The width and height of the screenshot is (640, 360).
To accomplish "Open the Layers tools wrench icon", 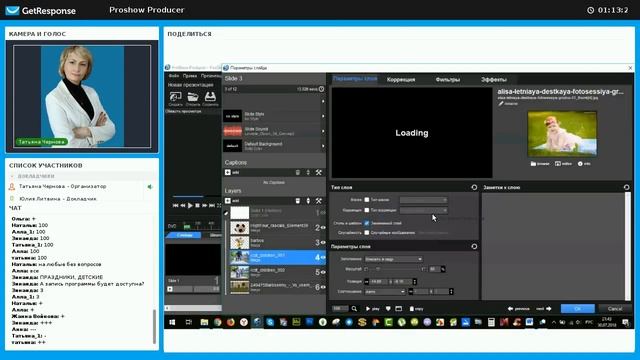I will [319, 201].
